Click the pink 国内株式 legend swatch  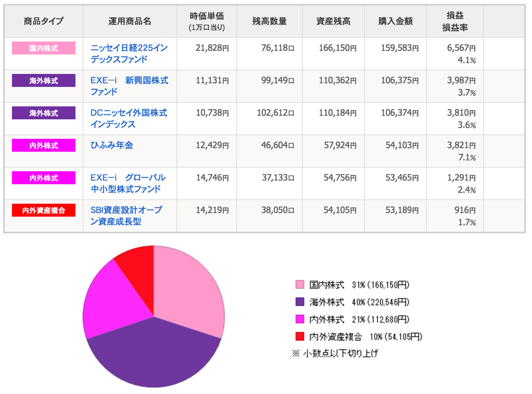300,284
